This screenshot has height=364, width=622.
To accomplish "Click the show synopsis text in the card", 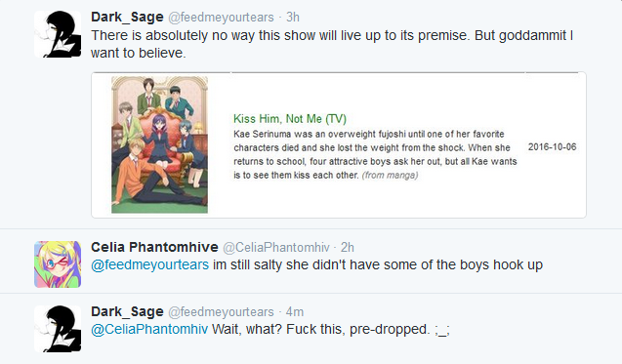I will (375, 154).
